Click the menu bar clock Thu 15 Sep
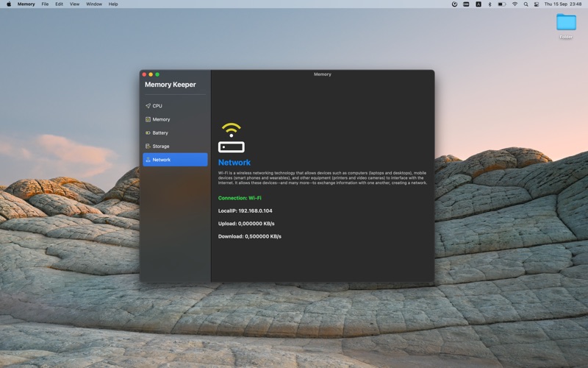This screenshot has width=588, height=368. click(x=563, y=4)
